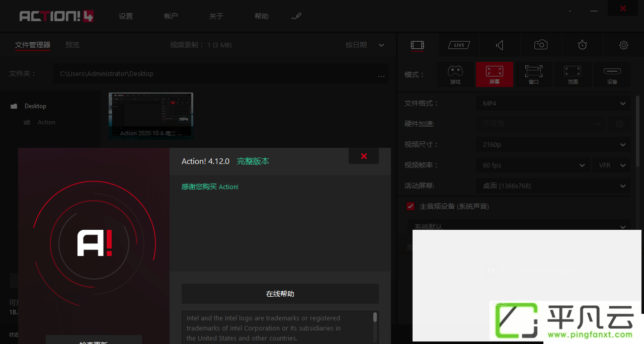Switch to the 文件管理器 tab
This screenshot has height=344, width=644.
(x=33, y=45)
